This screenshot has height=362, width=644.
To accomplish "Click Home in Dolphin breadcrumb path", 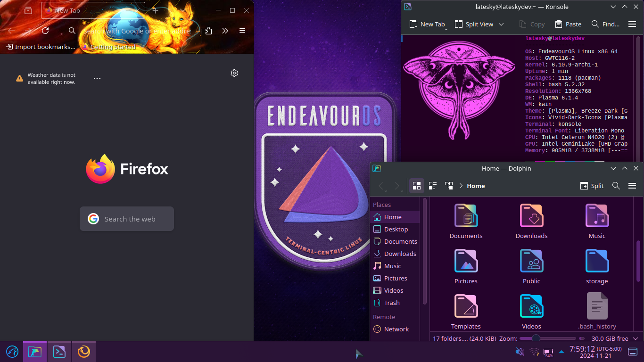I will click(476, 186).
